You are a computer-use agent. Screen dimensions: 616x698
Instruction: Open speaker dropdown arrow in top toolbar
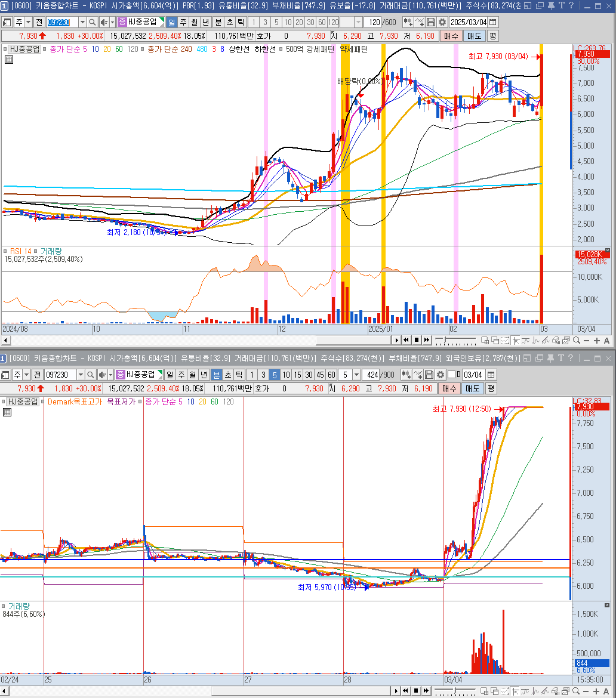(x=112, y=22)
